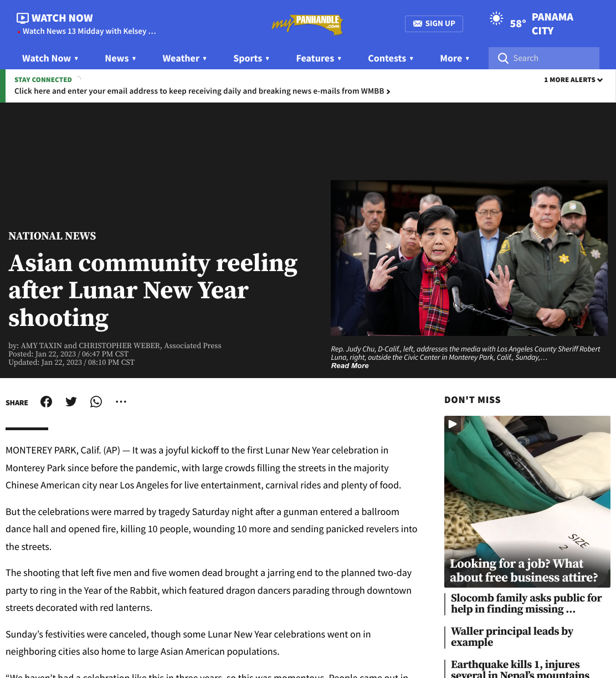This screenshot has height=678, width=616.
Task: Click Read More under photo caption
Action: click(350, 366)
